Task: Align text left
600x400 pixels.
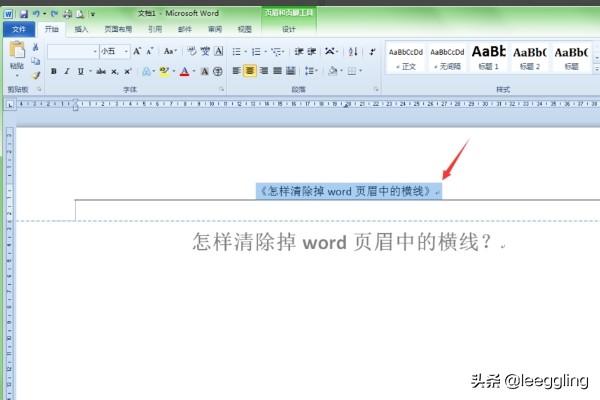Action: 236,71
